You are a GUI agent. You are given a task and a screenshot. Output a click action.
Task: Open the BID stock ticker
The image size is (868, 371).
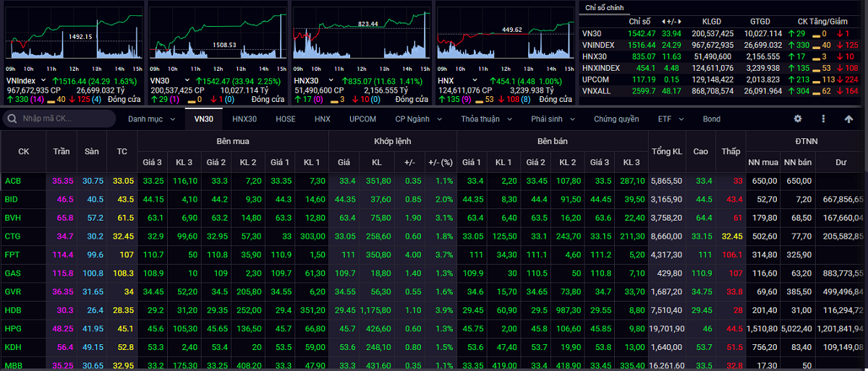coord(11,199)
